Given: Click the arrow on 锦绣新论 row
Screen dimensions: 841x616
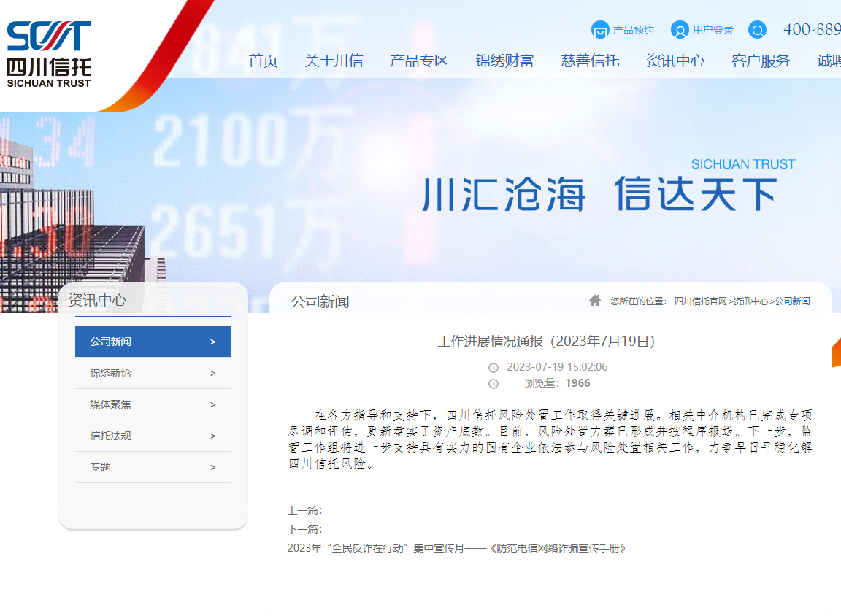Looking at the screenshot, I should click(213, 374).
